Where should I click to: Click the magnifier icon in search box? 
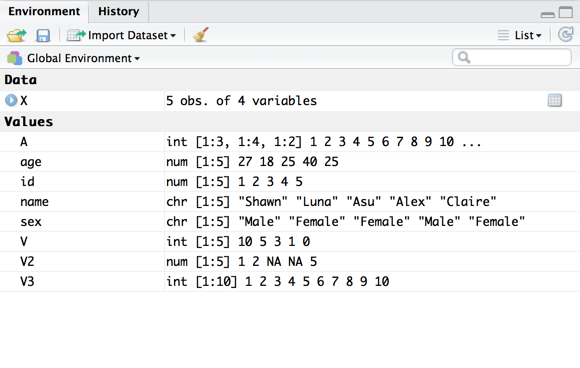(464, 57)
